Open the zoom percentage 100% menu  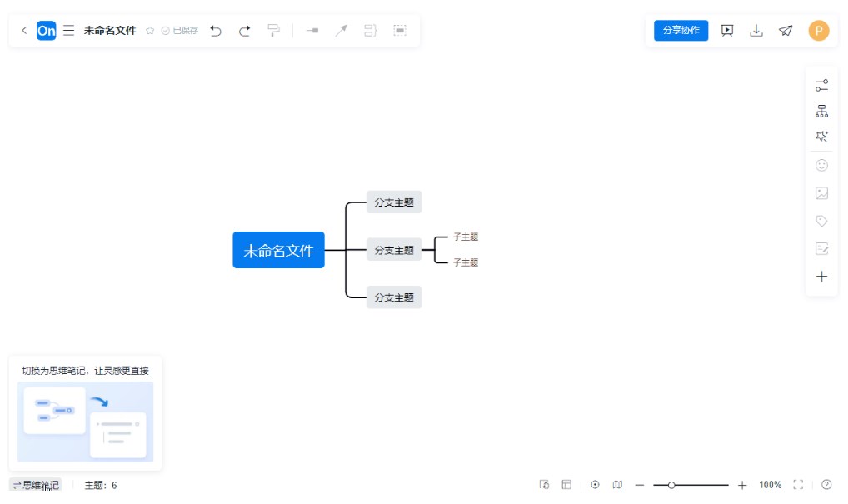pyautogui.click(x=770, y=485)
